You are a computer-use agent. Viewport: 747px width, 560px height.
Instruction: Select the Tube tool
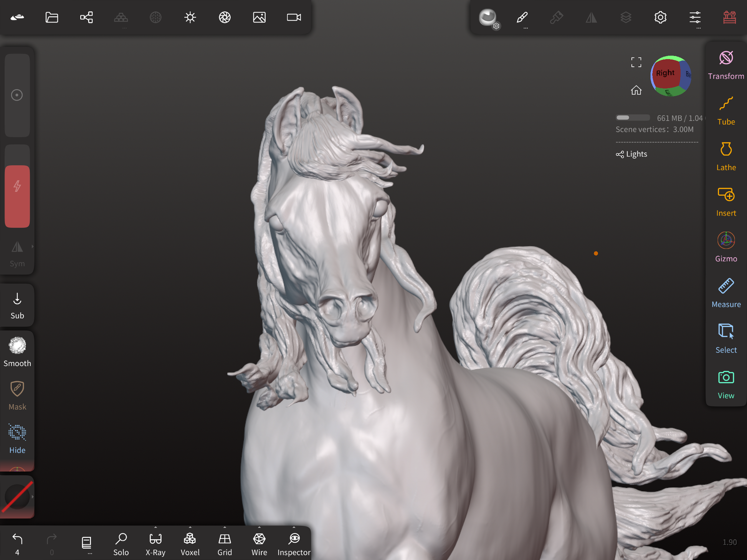726,111
